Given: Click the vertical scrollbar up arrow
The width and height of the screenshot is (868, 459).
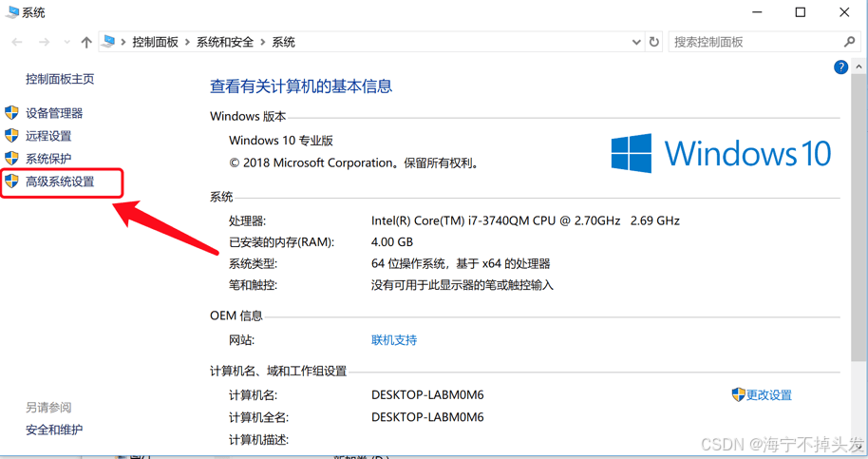Looking at the screenshot, I should tap(859, 67).
